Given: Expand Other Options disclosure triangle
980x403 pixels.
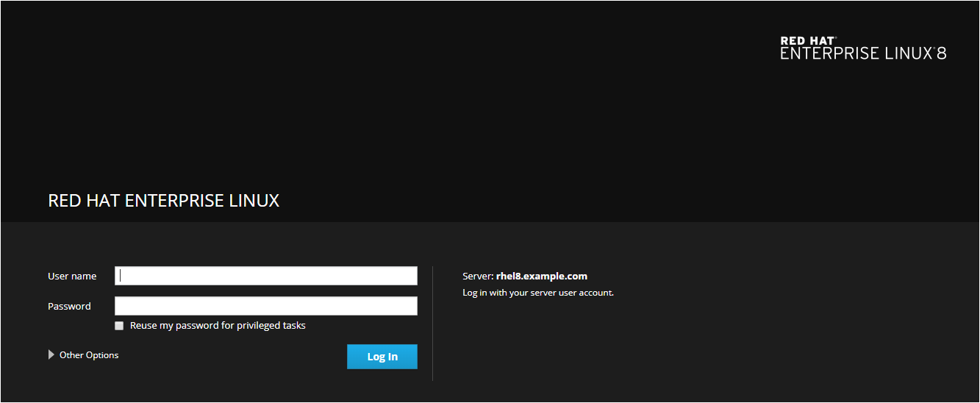Looking at the screenshot, I should pos(51,355).
